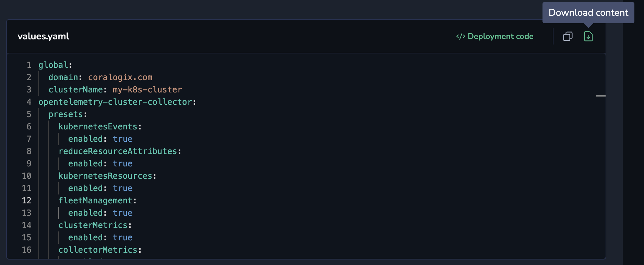Click line number 16 in the gutter
The width and height of the screenshot is (644, 265).
[x=26, y=250]
